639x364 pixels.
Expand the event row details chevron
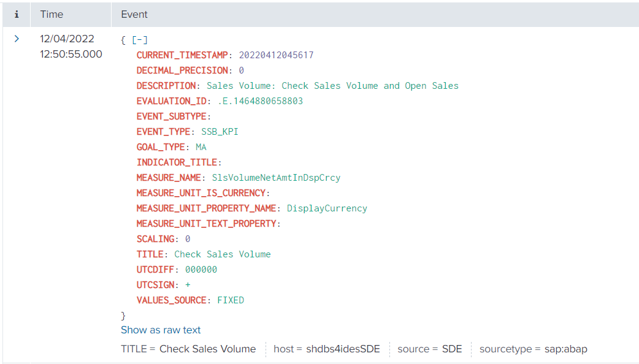(17, 39)
